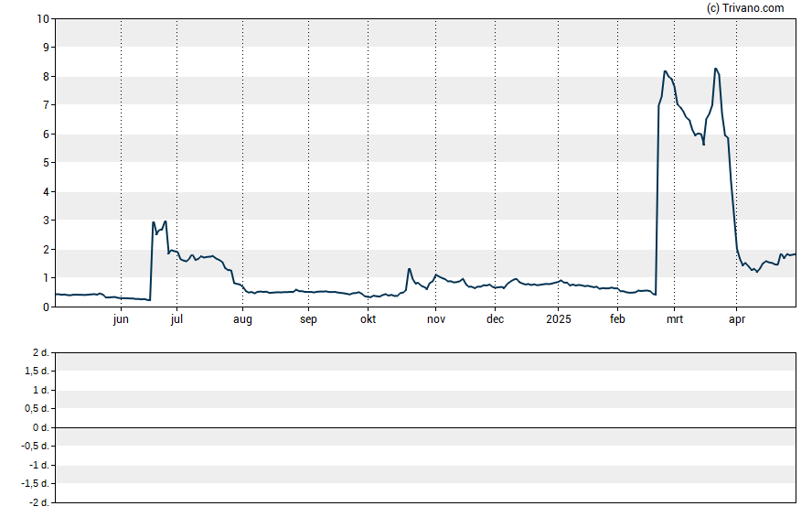
Task: Click the 'aug' month label
Action: click(242, 319)
